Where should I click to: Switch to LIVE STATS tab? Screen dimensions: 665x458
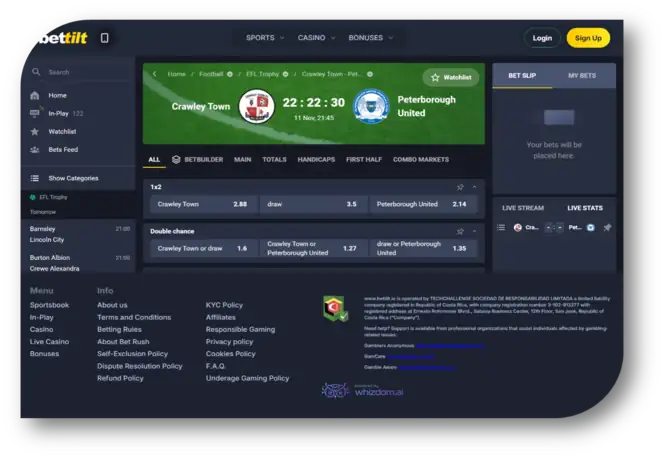(x=585, y=208)
